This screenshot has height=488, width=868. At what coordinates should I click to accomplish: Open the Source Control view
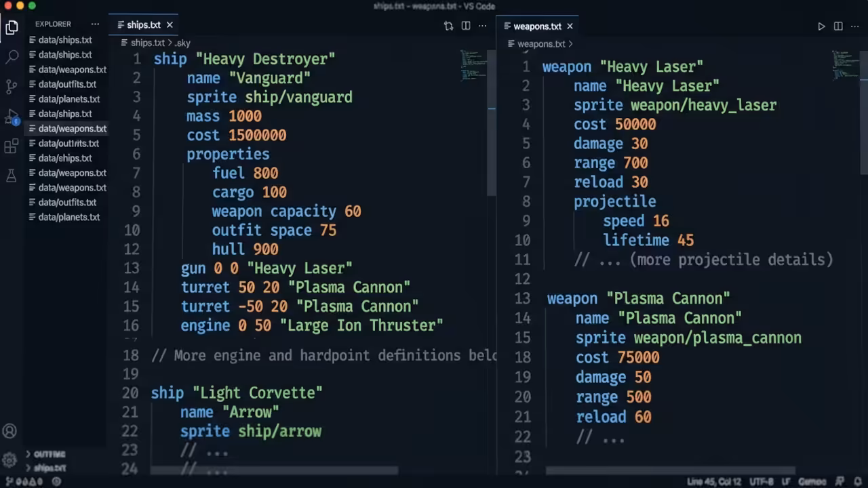[x=12, y=87]
